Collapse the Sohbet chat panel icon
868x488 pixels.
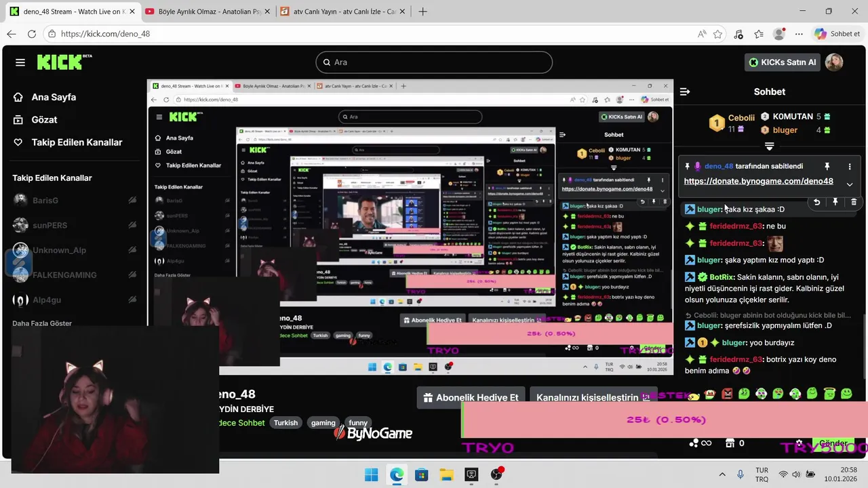pos(685,91)
